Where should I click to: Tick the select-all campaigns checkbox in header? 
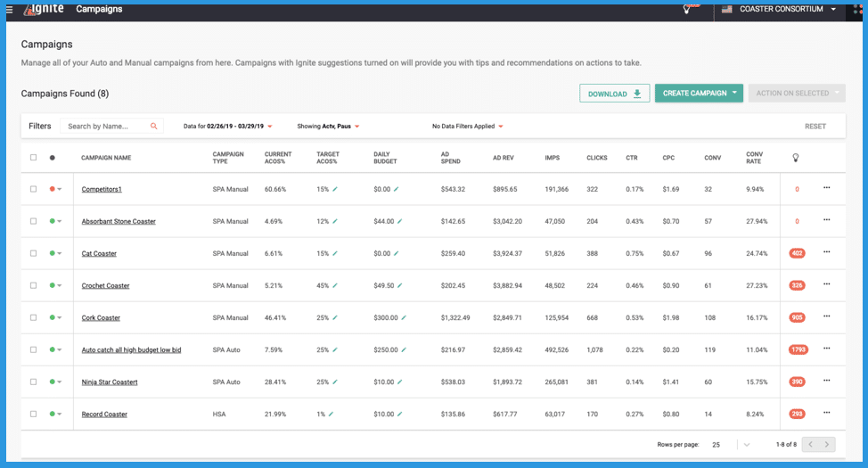pyautogui.click(x=33, y=157)
